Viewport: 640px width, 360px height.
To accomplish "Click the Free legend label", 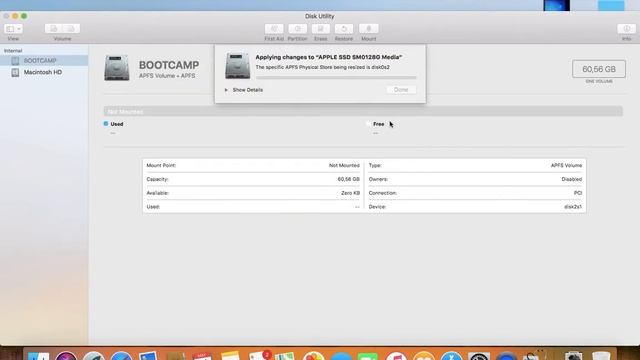I will (378, 124).
